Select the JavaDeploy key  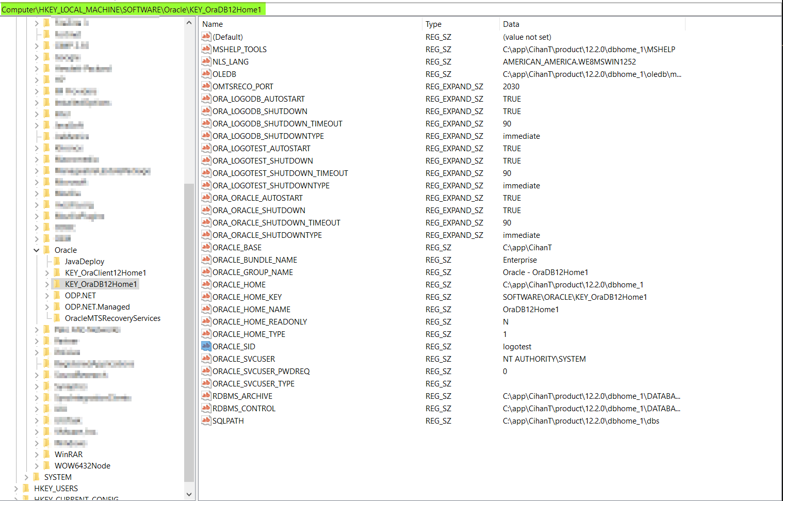(84, 261)
